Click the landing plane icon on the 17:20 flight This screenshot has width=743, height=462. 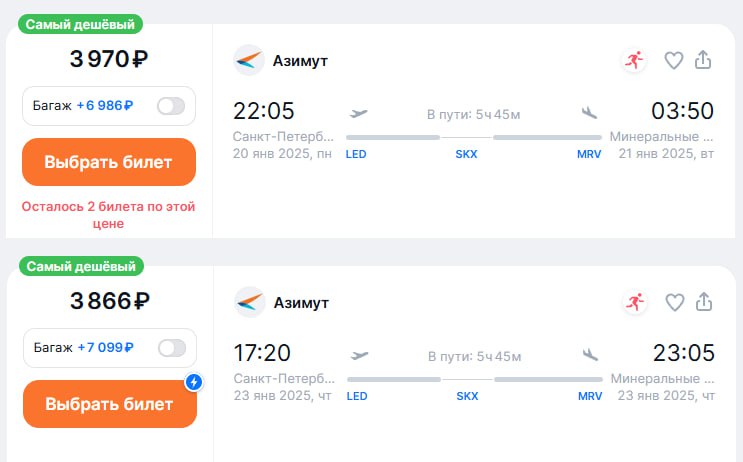tap(590, 355)
